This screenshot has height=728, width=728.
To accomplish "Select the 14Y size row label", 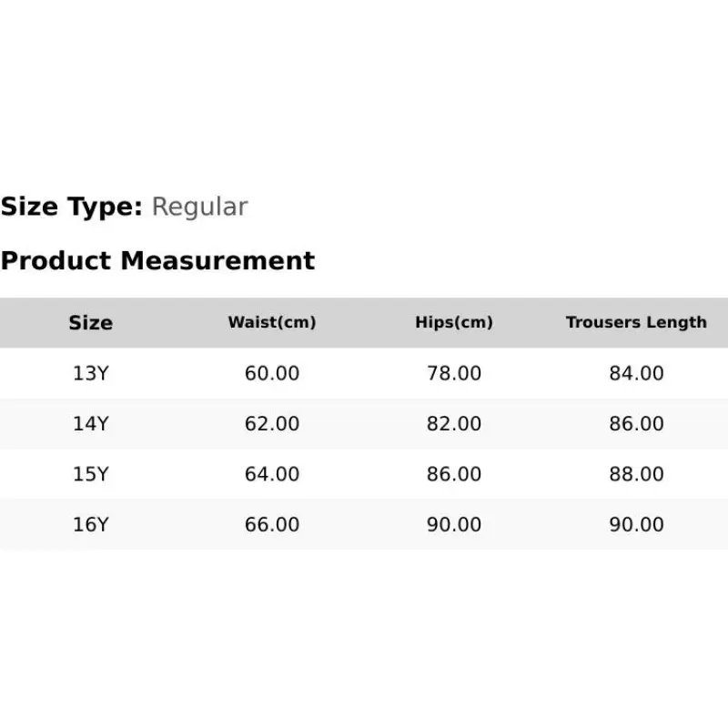I will coord(90,424).
